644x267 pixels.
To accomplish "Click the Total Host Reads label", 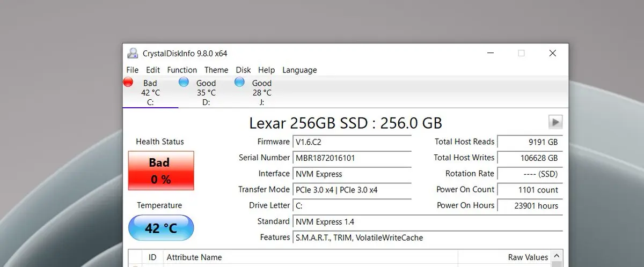I will 465,142.
